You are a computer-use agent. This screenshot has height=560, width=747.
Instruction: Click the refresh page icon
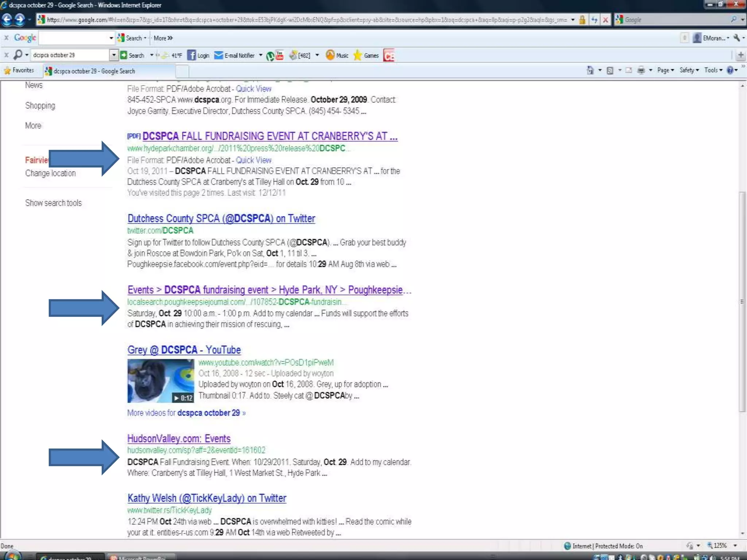(x=594, y=20)
